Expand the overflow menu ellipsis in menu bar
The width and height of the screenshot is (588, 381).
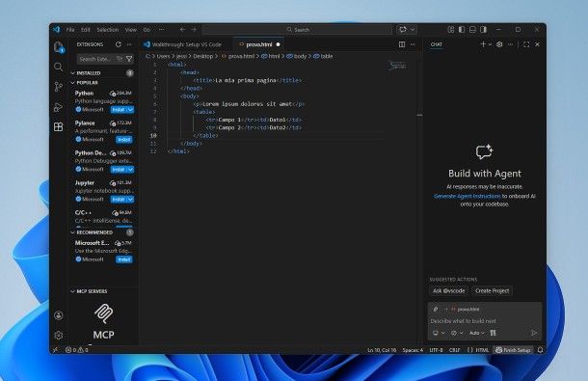pos(161,29)
